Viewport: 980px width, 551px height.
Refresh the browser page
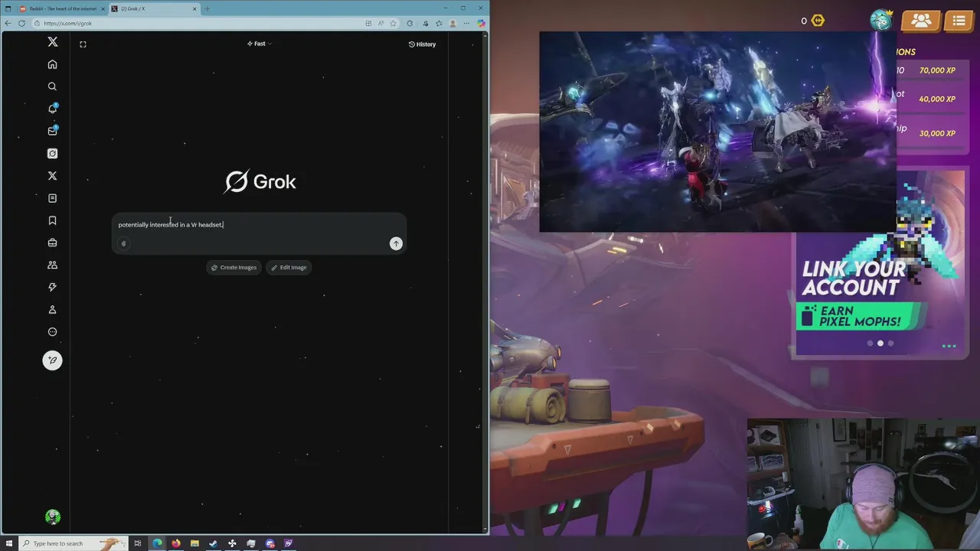(x=21, y=23)
